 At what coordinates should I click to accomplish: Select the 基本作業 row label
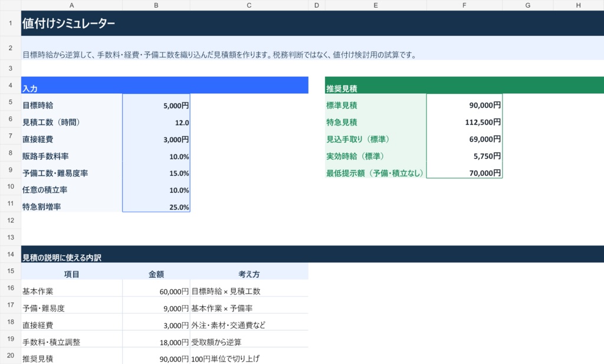coord(71,288)
